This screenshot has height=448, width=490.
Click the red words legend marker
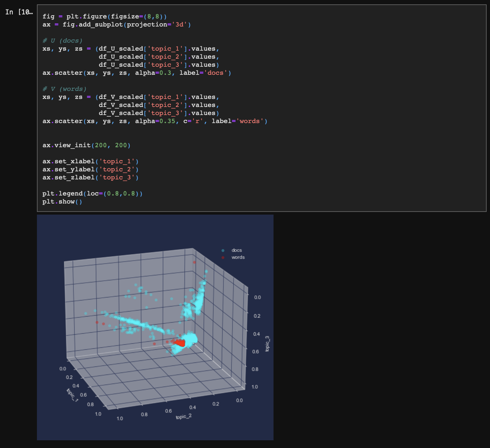click(x=223, y=258)
